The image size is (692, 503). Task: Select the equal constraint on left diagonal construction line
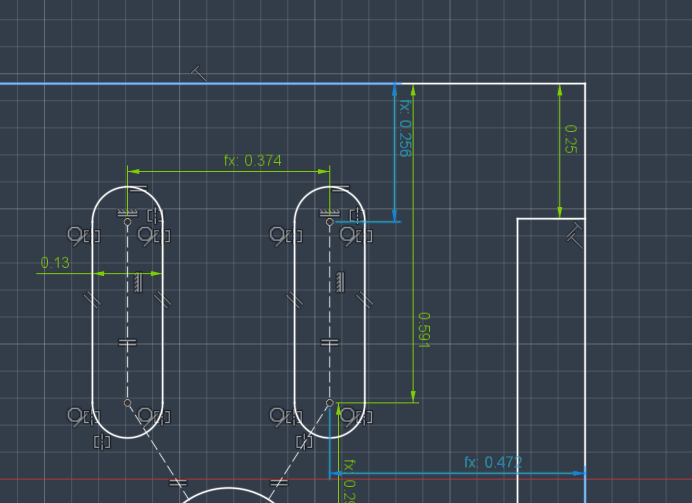(178, 483)
